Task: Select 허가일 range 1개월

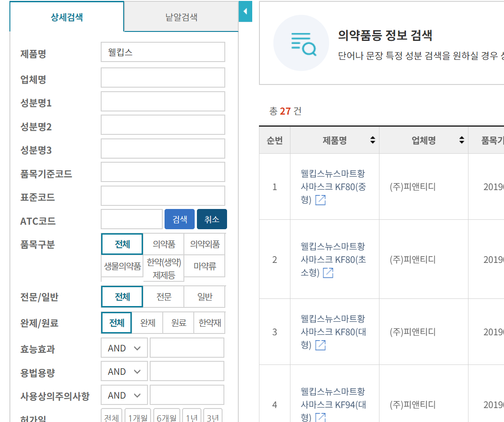Action: [138, 416]
